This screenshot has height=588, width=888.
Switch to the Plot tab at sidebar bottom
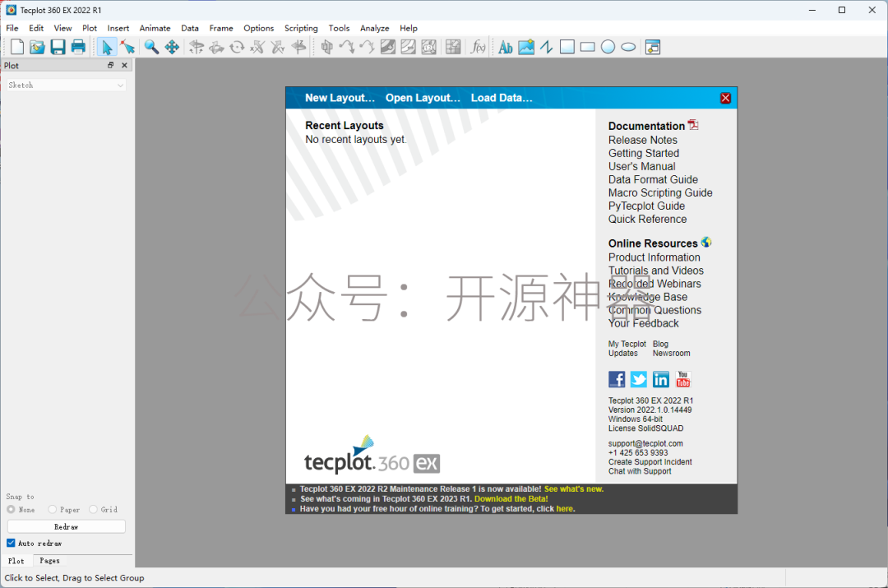pos(16,560)
